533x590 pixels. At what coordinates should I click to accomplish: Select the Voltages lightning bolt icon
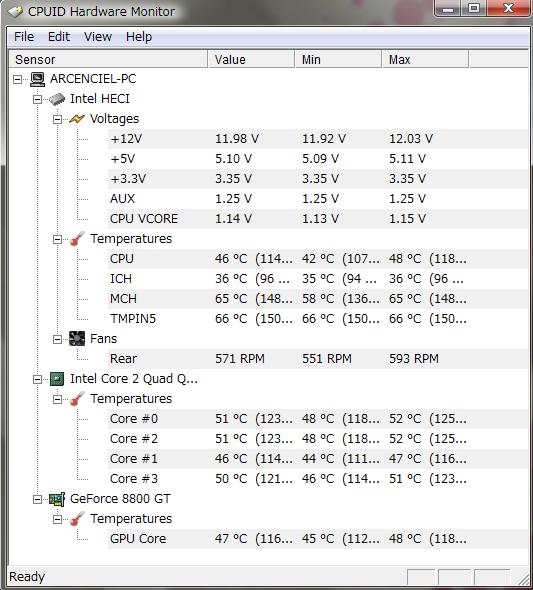[x=77, y=119]
